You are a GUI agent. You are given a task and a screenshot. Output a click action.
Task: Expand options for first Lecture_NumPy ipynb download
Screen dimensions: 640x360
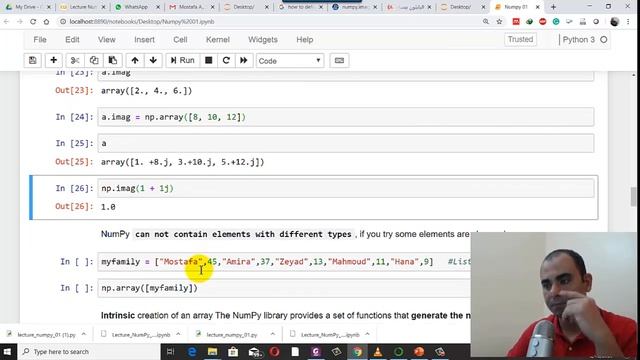[x=178, y=334]
